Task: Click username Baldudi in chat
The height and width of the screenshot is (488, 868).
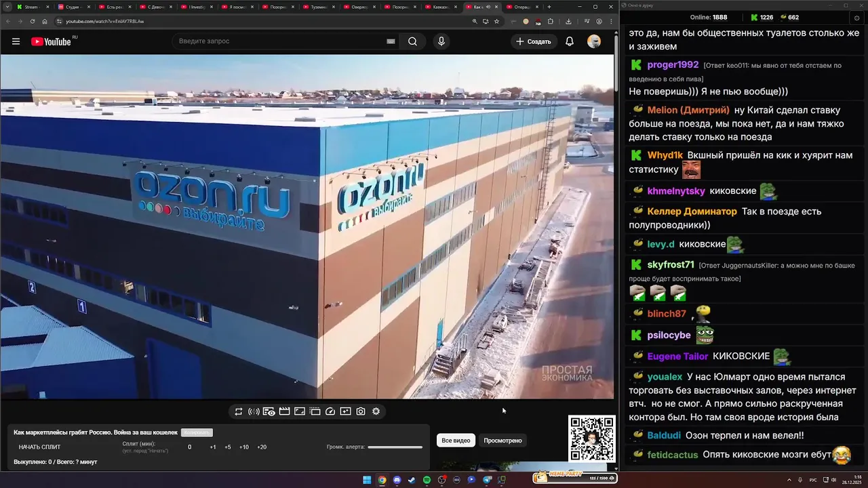Action: pos(664,435)
